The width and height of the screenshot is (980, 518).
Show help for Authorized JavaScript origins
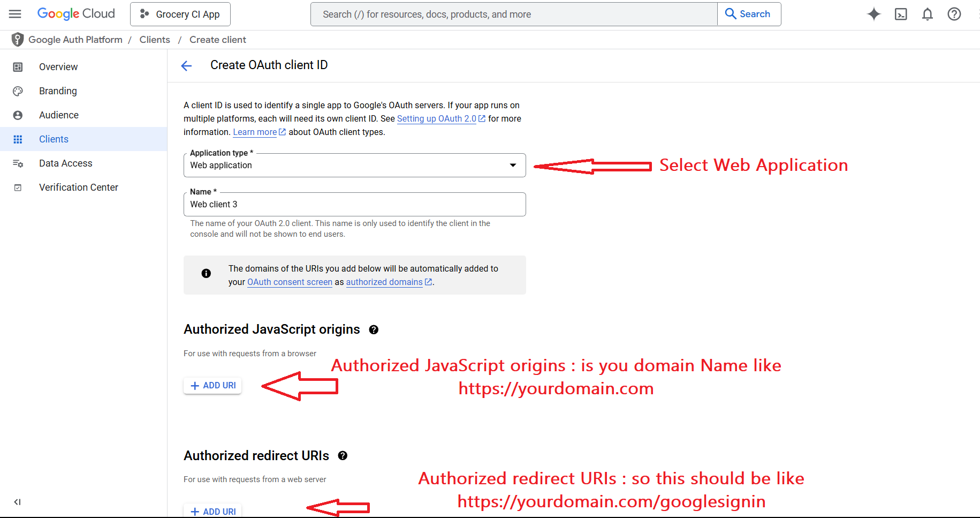click(374, 329)
